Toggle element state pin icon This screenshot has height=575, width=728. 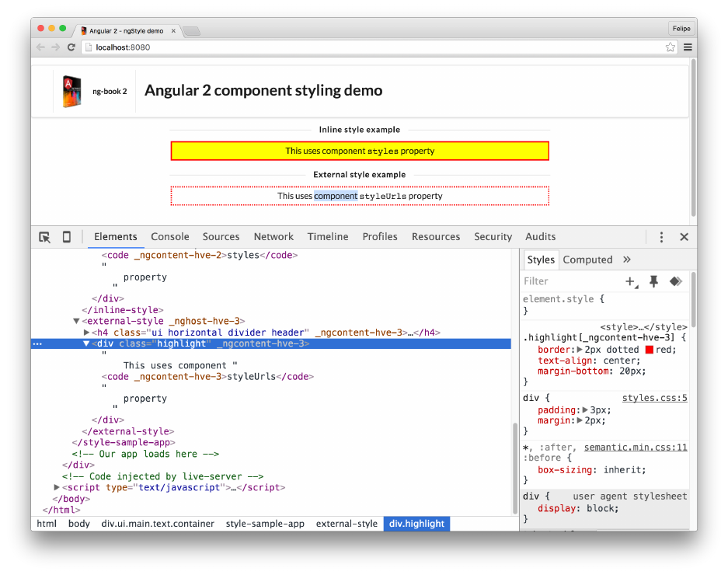[653, 281]
